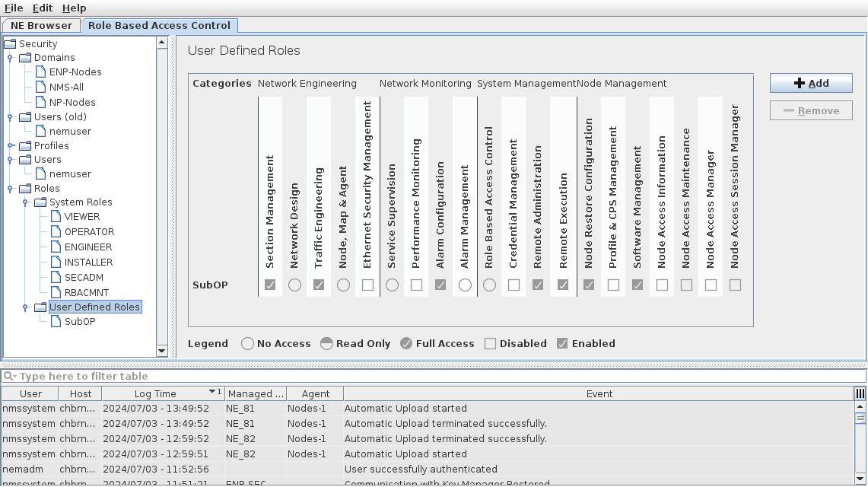Collapse the System Roles tree node
This screenshot has height=487, width=868.
(x=25, y=202)
